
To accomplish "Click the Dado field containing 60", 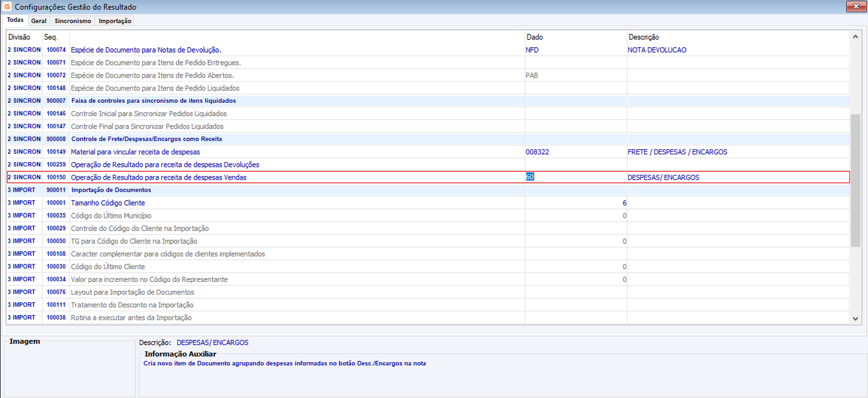I will click(x=575, y=177).
